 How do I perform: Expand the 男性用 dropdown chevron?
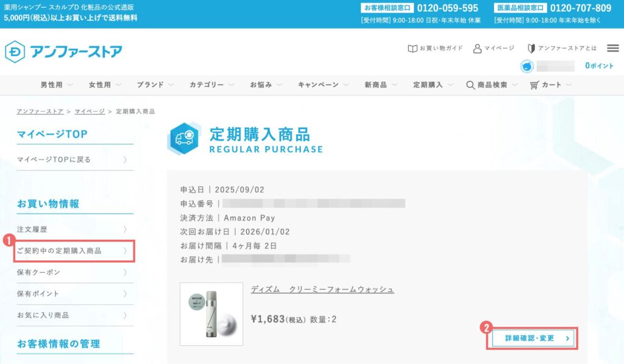pyautogui.click(x=70, y=85)
